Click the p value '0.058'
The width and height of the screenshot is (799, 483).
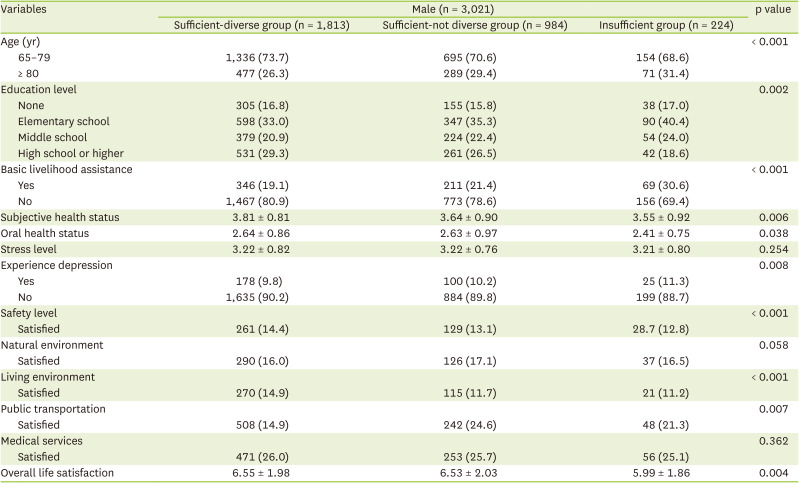tap(774, 345)
